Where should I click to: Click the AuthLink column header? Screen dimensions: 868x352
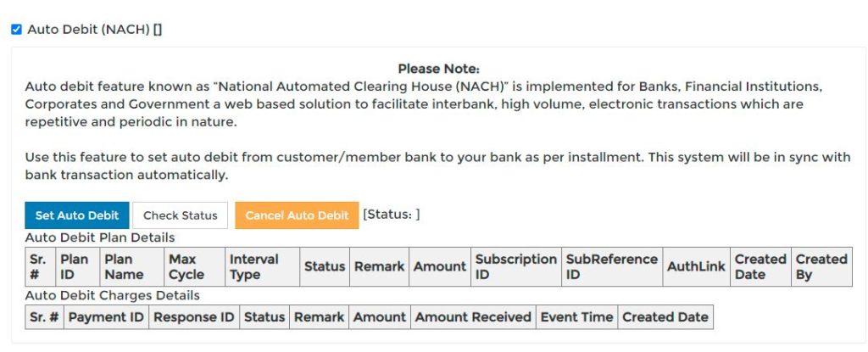[x=696, y=266]
